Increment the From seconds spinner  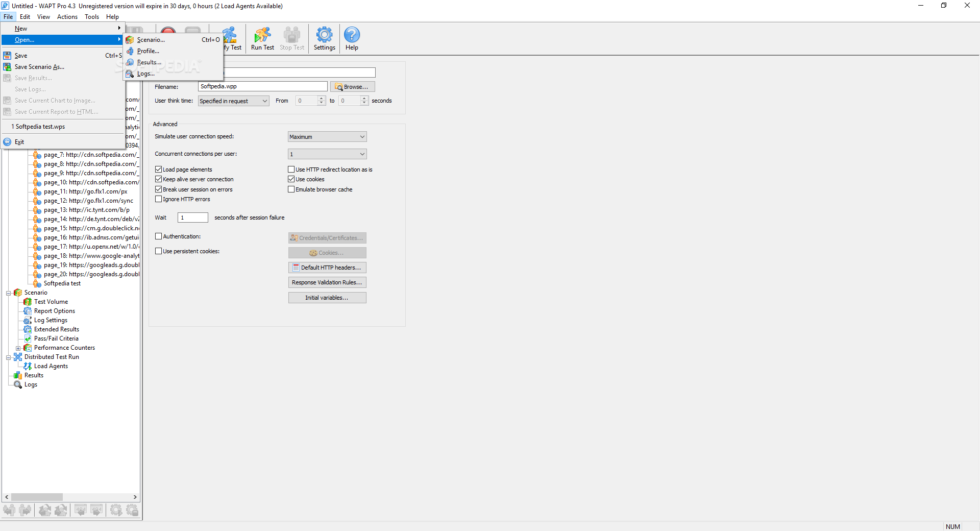[x=322, y=99]
